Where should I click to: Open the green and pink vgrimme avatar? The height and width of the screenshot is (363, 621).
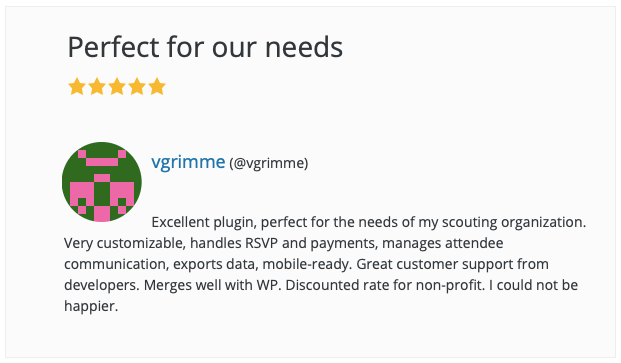pyautogui.click(x=102, y=182)
